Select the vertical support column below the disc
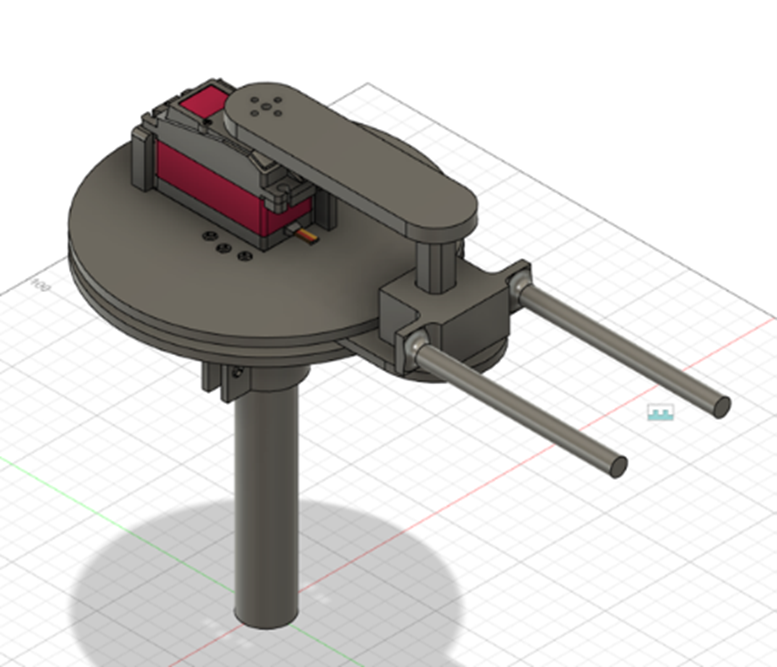This screenshot has width=777, height=667. pos(267,500)
